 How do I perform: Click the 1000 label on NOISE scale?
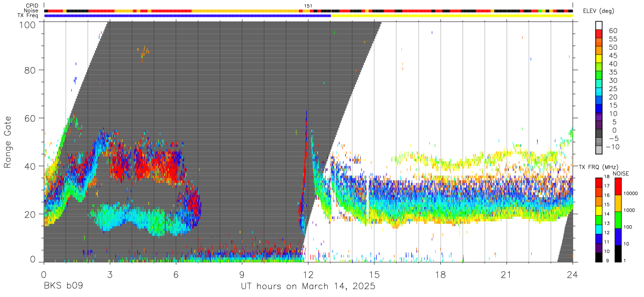point(629,211)
